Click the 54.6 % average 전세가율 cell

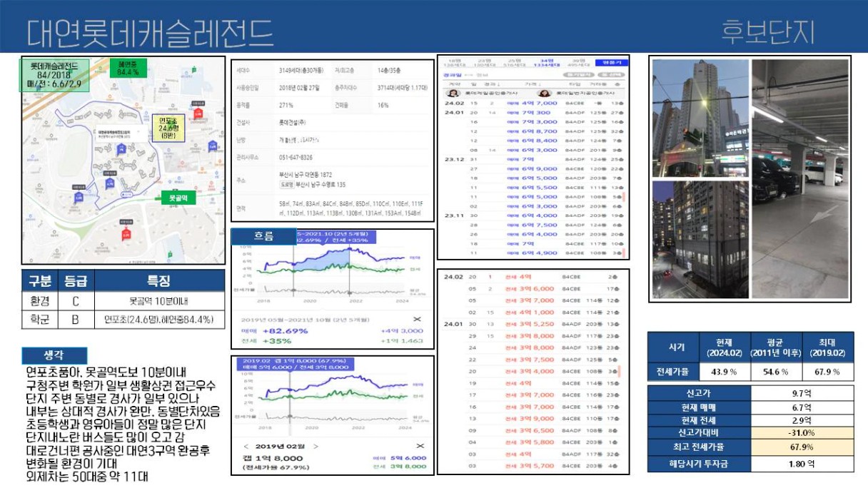click(x=777, y=372)
